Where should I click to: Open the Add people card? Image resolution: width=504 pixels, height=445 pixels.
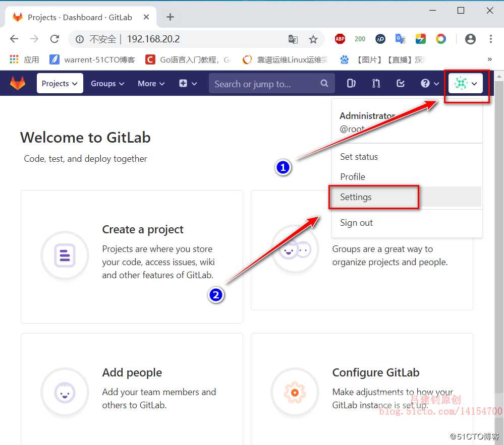coord(132,389)
